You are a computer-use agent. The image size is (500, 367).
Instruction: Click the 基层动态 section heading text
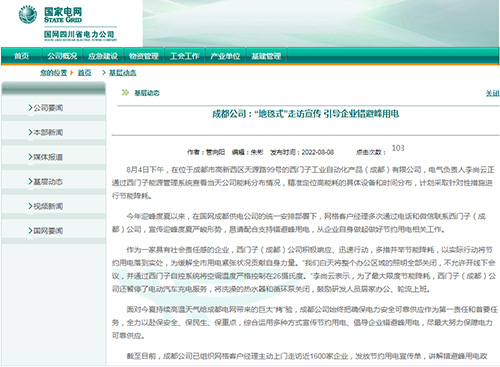tap(147, 93)
